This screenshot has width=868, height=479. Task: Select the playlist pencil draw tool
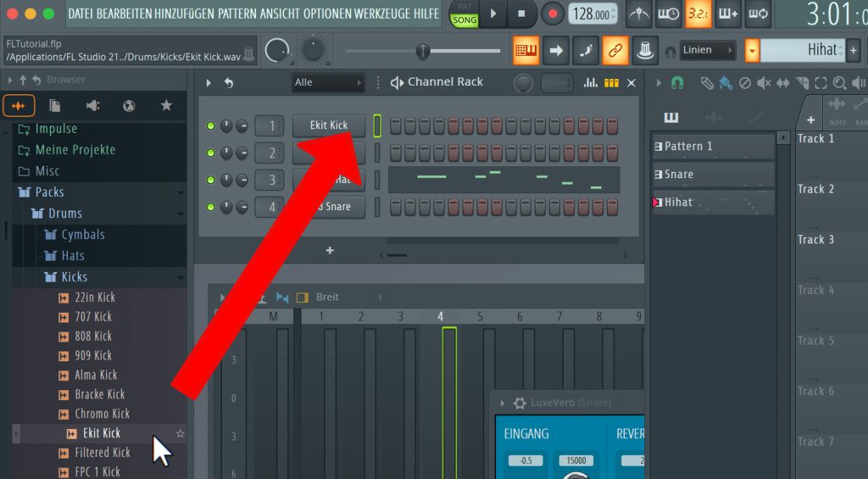707,83
